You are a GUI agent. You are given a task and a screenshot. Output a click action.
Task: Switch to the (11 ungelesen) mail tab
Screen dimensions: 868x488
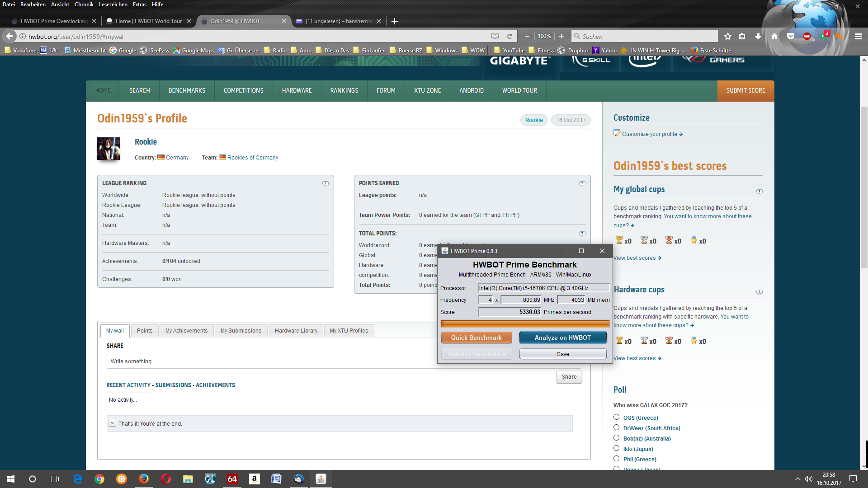click(x=338, y=21)
